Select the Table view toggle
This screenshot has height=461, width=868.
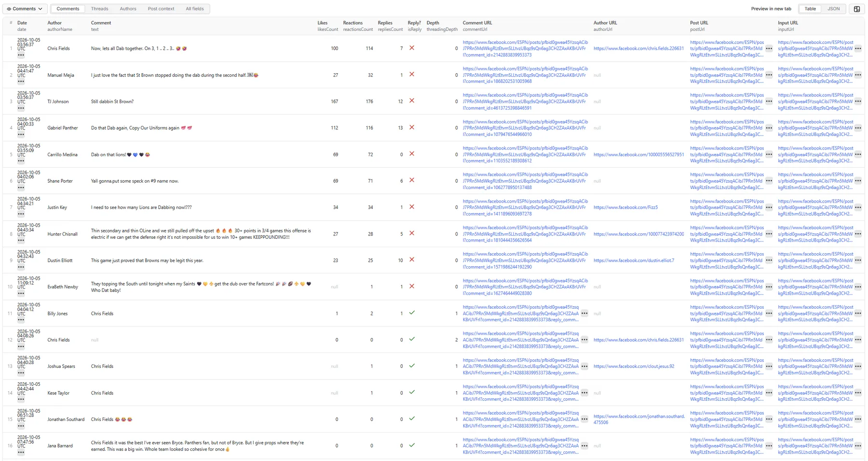tap(810, 9)
